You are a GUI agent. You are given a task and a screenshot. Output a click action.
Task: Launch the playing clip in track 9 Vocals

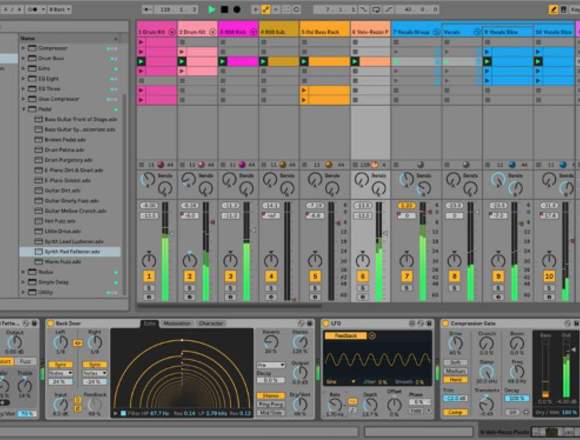point(487,61)
